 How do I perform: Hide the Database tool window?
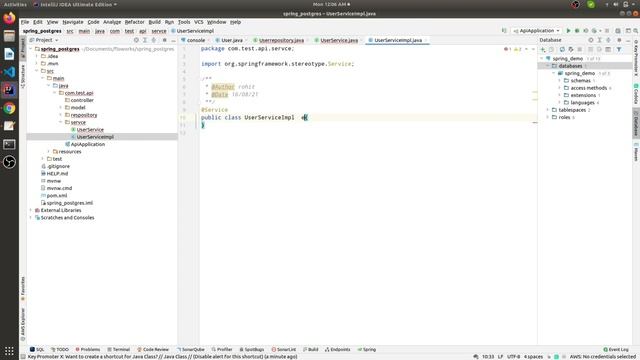click(628, 40)
